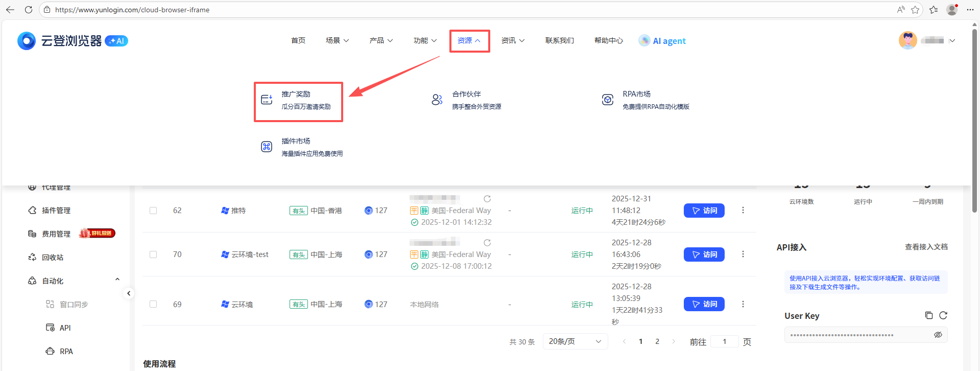Screen dimensions: 980x371
Task: Toggle User Key visibility eye icon
Action: pos(938,335)
